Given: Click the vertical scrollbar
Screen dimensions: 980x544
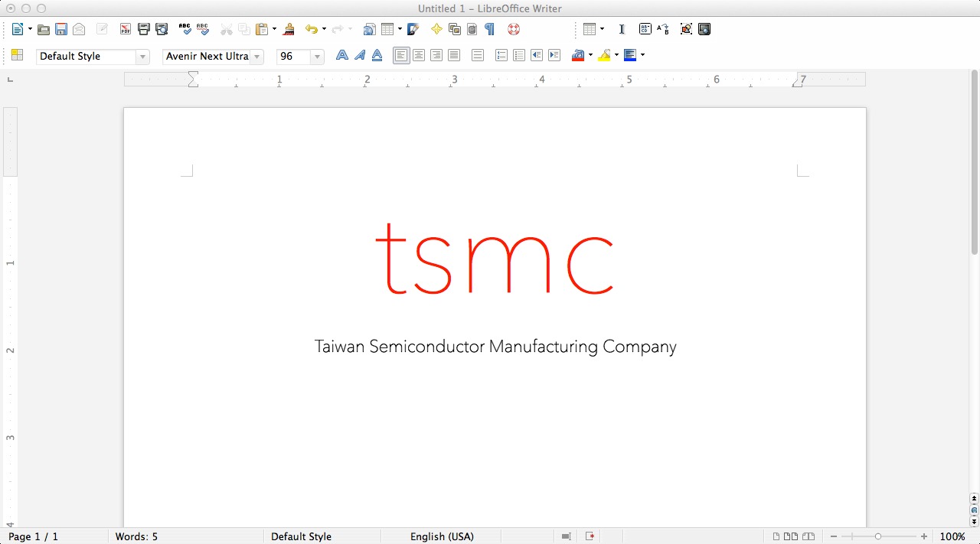Looking at the screenshot, I should [974, 162].
